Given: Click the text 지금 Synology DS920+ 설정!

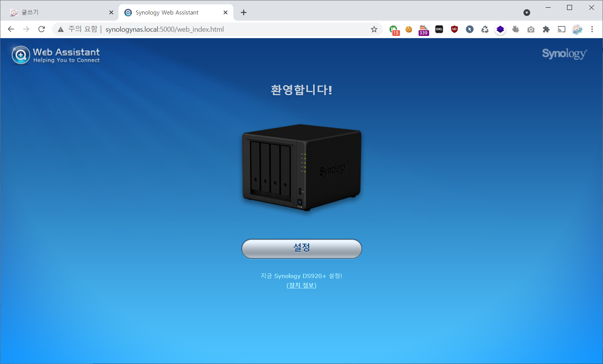Looking at the screenshot, I should click(301, 276).
